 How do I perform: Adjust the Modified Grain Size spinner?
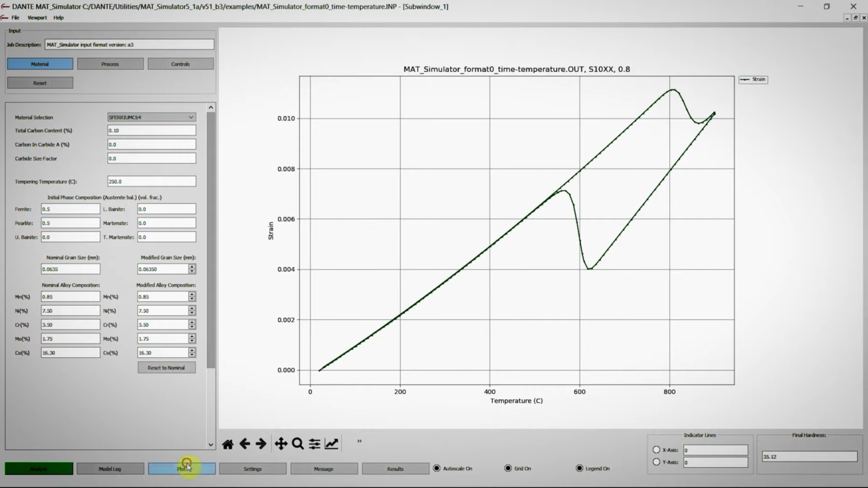(192, 269)
